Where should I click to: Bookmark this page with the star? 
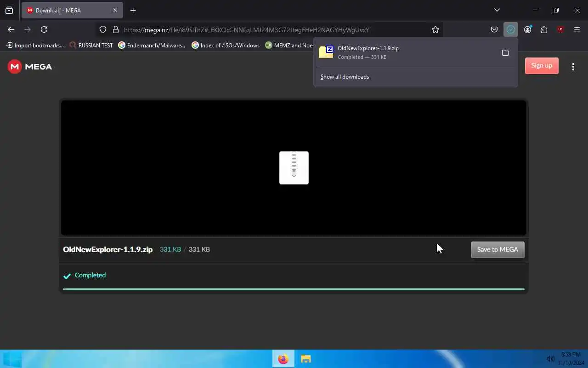(435, 29)
